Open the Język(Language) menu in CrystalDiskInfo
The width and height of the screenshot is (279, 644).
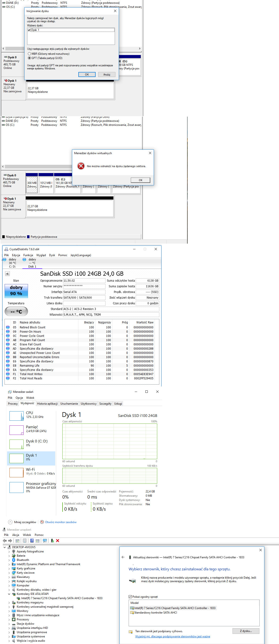[80, 255]
